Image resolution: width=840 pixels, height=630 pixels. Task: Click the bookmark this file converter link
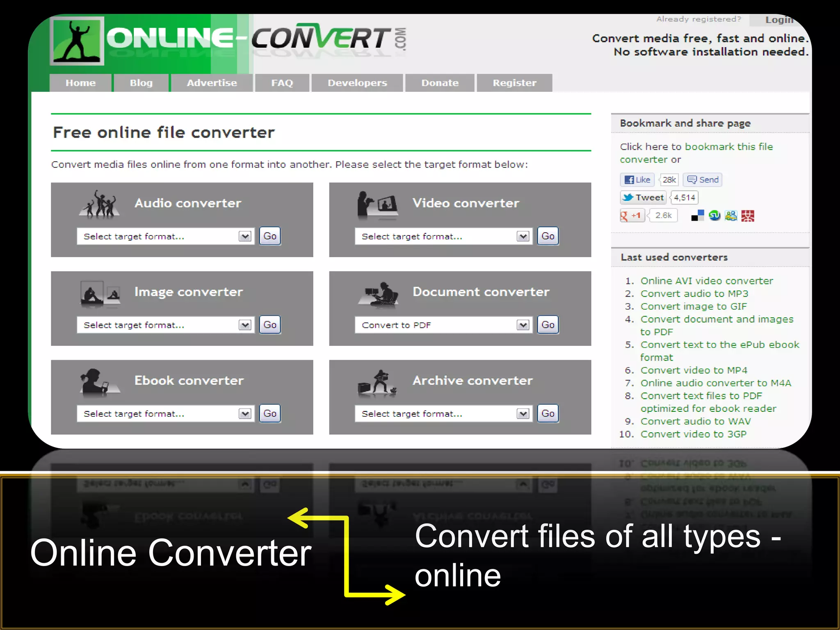[696, 153]
